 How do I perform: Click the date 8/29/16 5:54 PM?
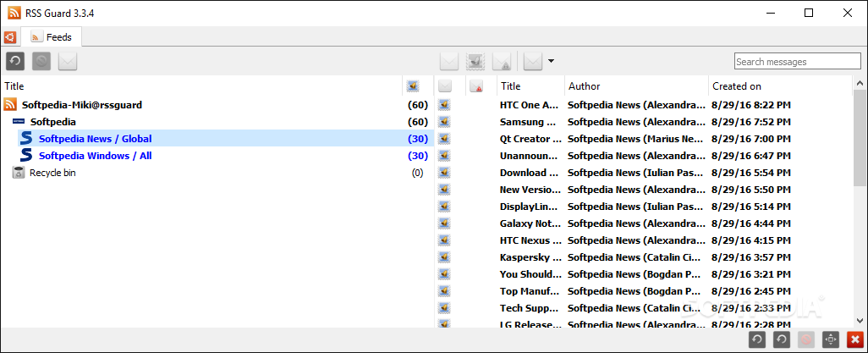pos(750,173)
